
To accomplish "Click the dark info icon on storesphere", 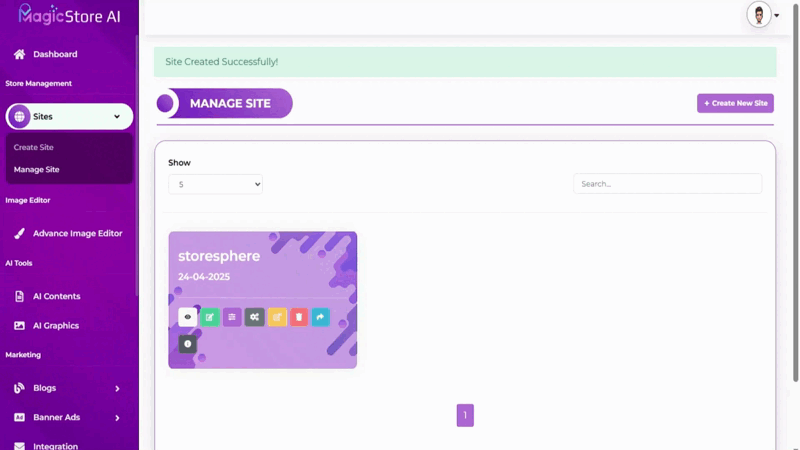I will click(187, 344).
